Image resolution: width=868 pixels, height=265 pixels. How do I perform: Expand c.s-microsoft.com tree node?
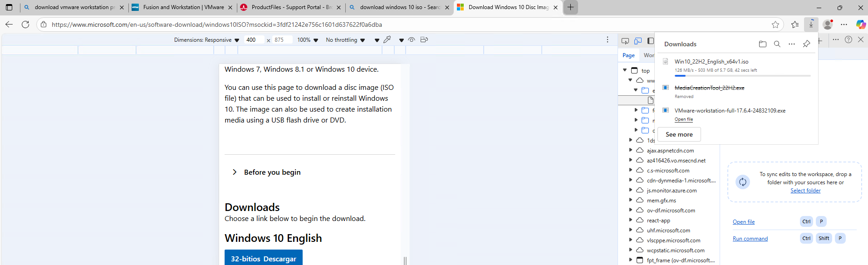[631, 170]
